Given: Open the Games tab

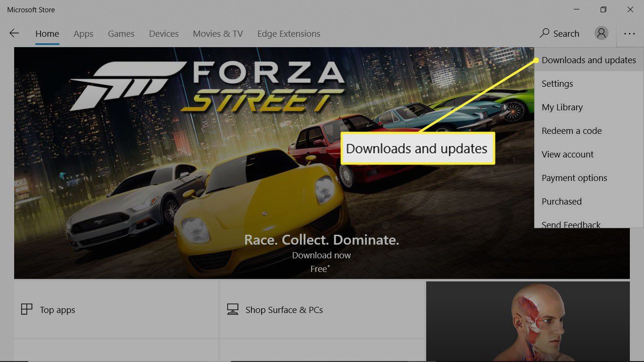Looking at the screenshot, I should click(121, 34).
